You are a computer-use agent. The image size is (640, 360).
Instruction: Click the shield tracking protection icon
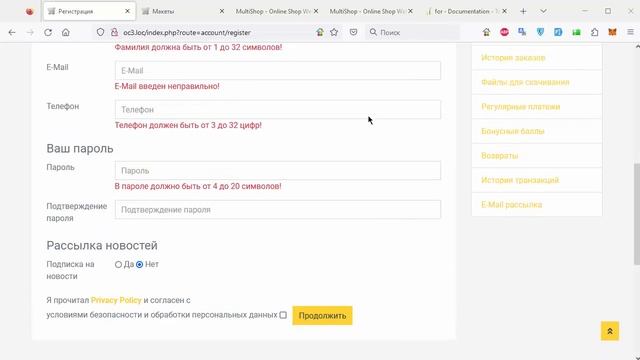click(x=100, y=32)
